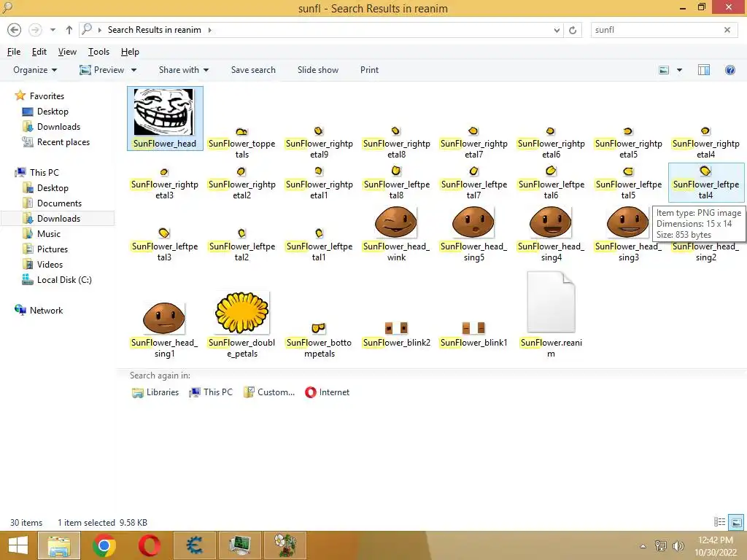Open the Edit menu
The width and height of the screenshot is (747, 560).
[39, 52]
